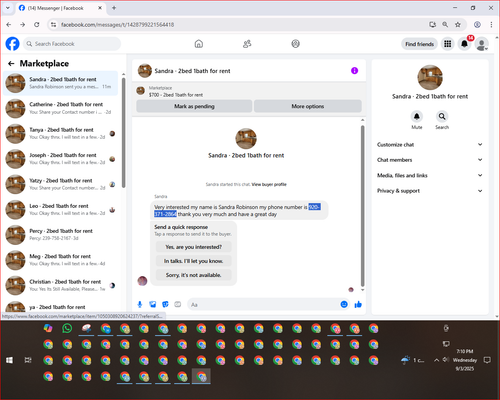The height and width of the screenshot is (400, 500).
Task: Focus the Search Facebook field
Action: [x=72, y=44]
